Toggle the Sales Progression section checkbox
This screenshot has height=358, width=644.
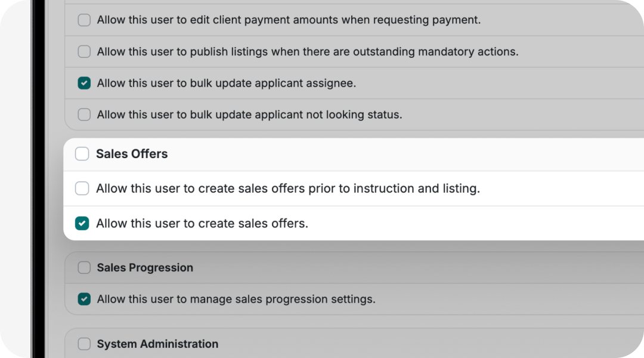83,267
